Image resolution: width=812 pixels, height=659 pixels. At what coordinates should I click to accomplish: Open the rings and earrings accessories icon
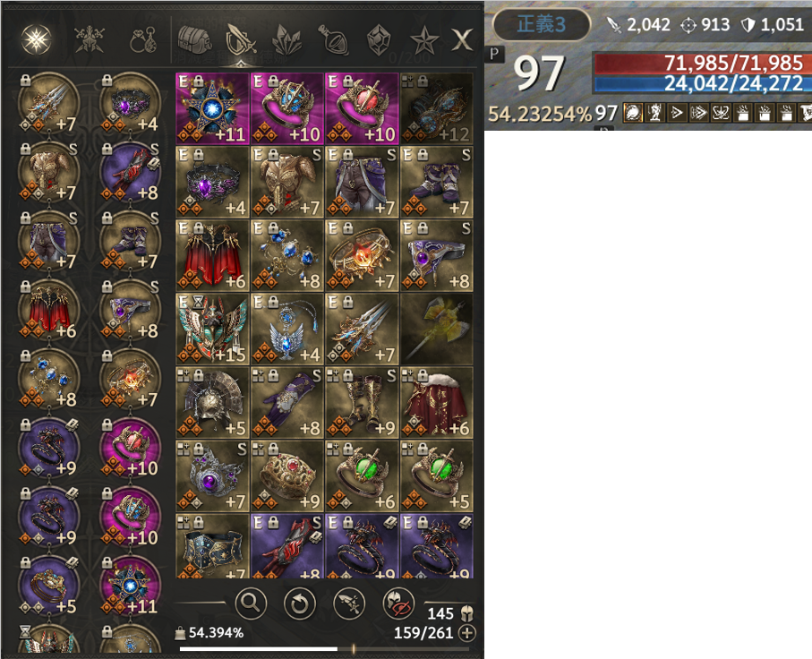pos(143,40)
